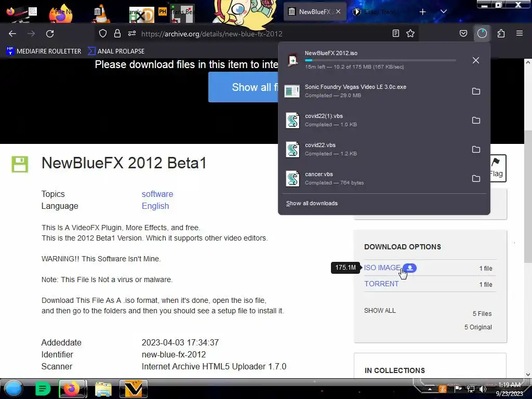Viewport: 532px width, 399px height.
Task: Click the Show all files blue button
Action: (243, 87)
